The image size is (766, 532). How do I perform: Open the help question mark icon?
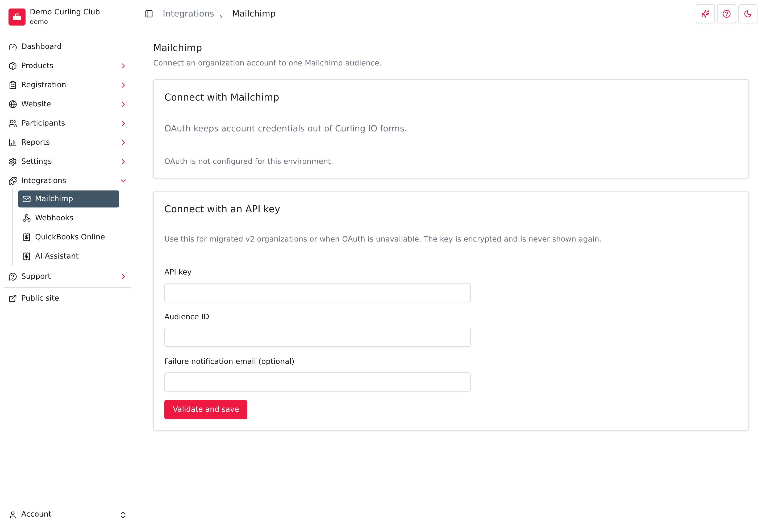pos(726,14)
